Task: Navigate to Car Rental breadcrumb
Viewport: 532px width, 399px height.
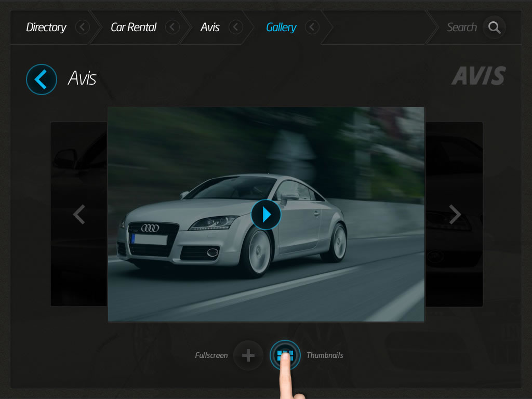Action: [134, 27]
